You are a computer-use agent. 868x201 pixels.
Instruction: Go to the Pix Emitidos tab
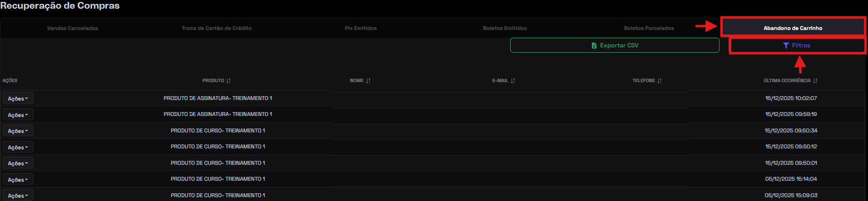pyautogui.click(x=361, y=28)
